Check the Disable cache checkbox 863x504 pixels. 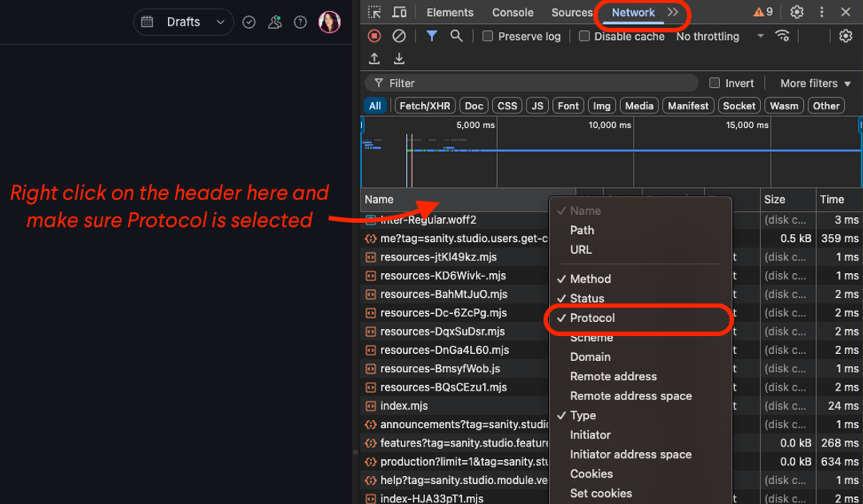(x=584, y=36)
